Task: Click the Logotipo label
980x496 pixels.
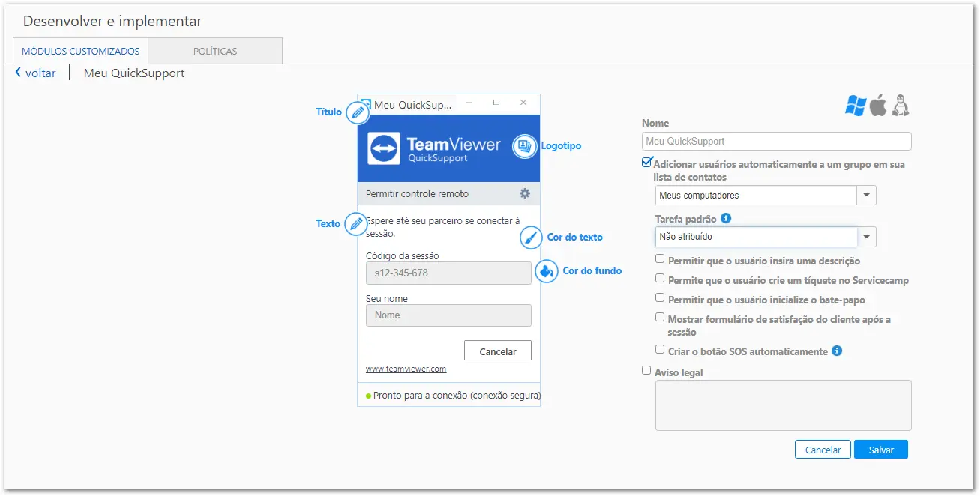Action: tap(561, 146)
